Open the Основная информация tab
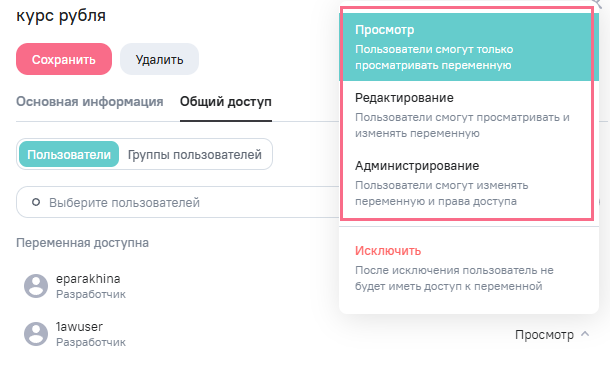The width and height of the screenshot is (610, 367). (89, 102)
